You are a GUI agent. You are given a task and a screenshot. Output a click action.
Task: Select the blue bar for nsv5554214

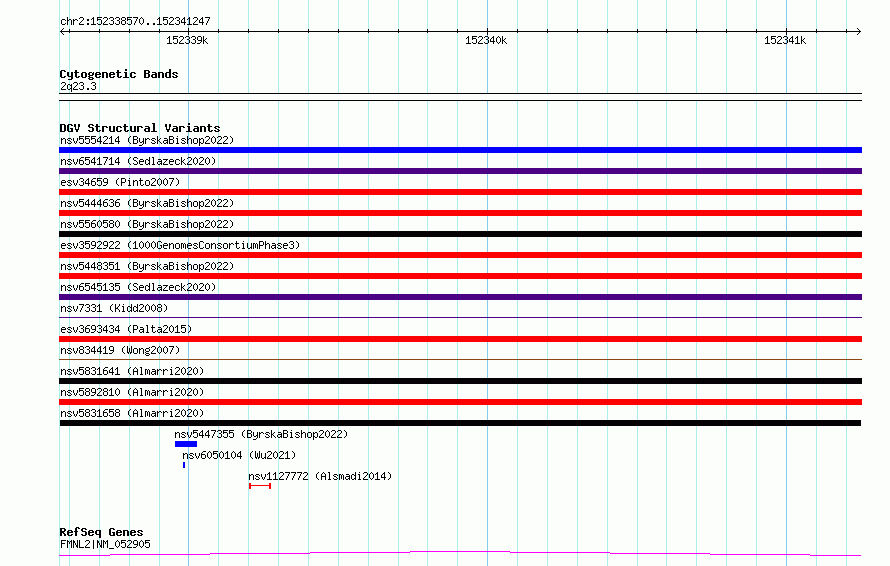(x=460, y=150)
